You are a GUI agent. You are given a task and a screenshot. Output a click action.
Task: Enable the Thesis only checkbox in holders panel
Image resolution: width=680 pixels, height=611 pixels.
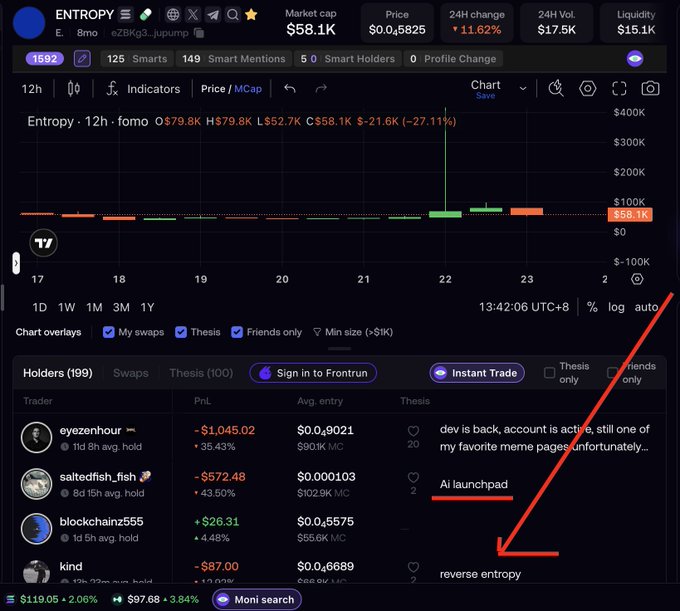549,372
